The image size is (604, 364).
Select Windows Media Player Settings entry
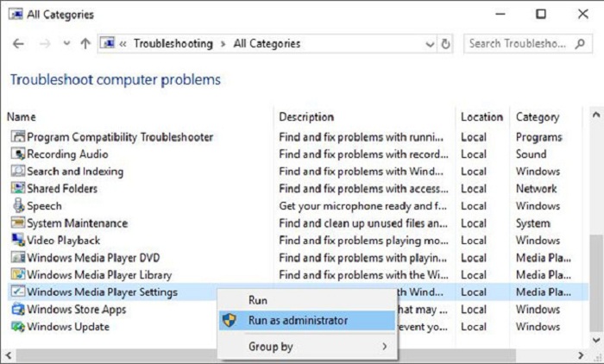102,292
